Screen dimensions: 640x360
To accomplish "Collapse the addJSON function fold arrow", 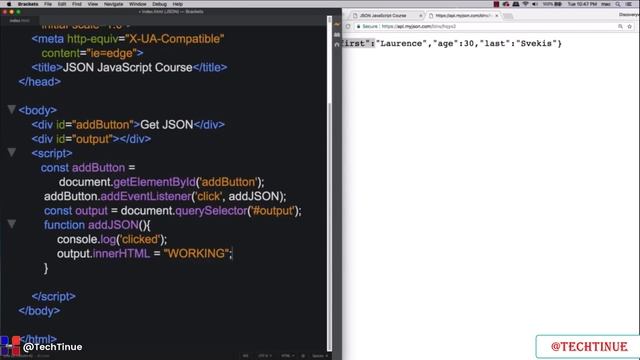I will coord(11,224).
